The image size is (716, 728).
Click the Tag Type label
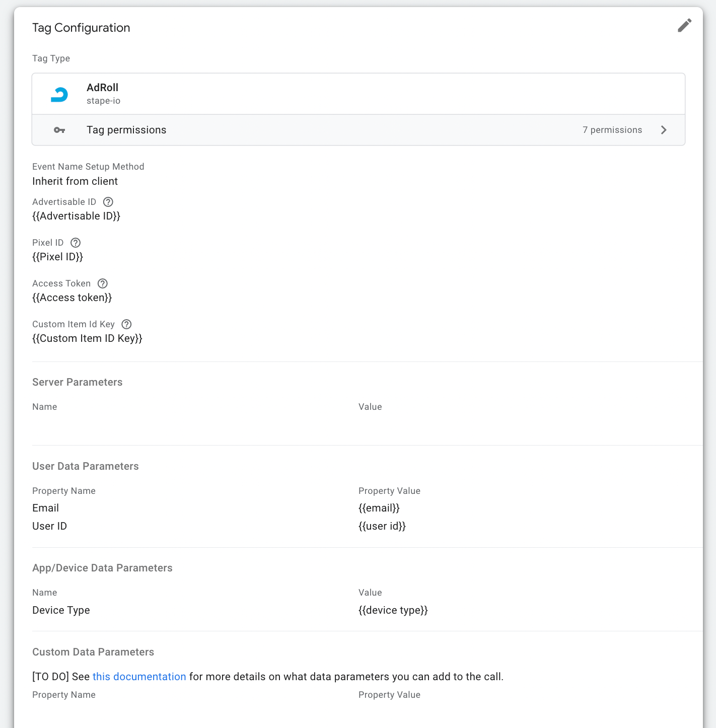click(x=51, y=58)
